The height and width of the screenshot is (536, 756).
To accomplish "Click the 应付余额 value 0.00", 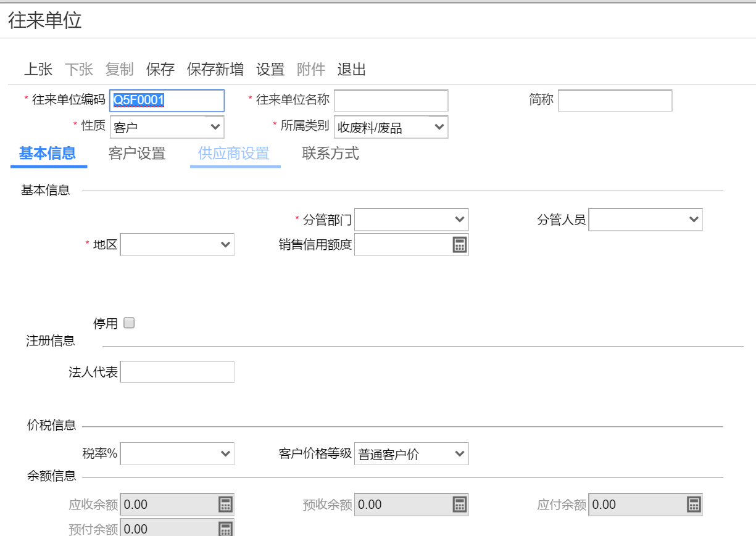I will point(604,505).
